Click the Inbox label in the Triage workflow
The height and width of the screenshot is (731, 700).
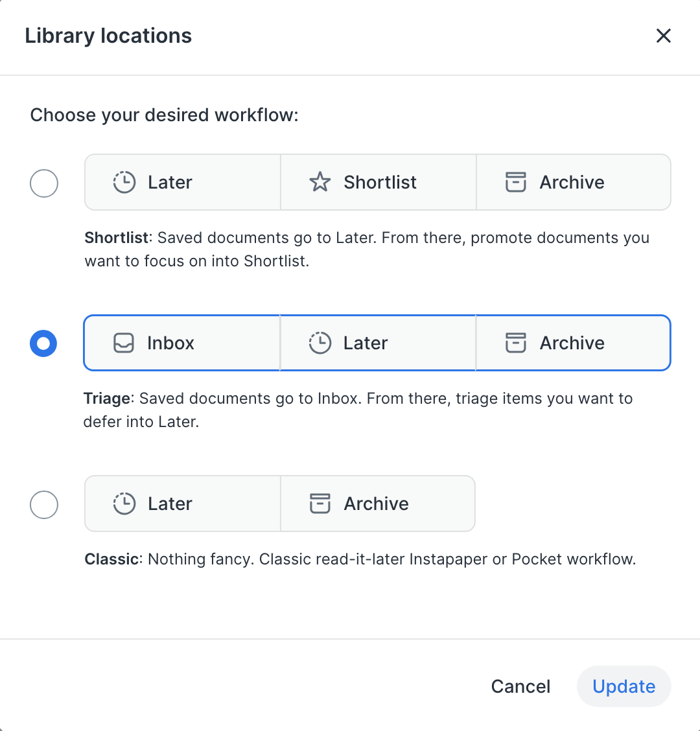[x=170, y=343]
